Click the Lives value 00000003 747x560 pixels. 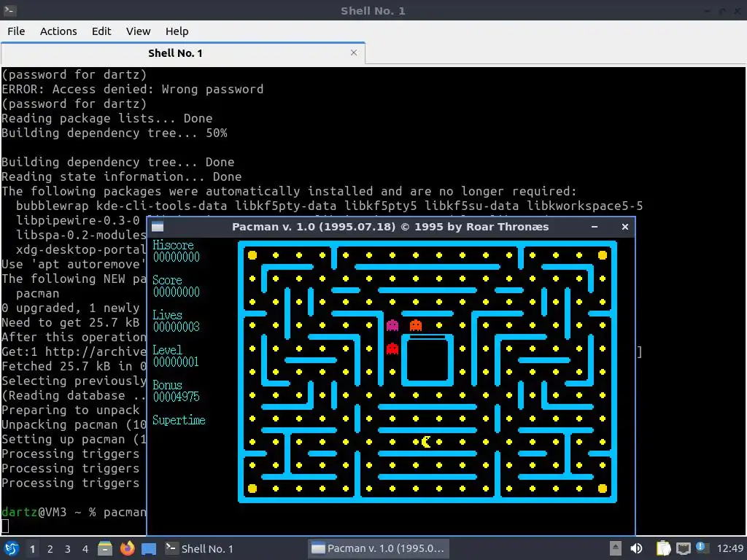(x=177, y=327)
